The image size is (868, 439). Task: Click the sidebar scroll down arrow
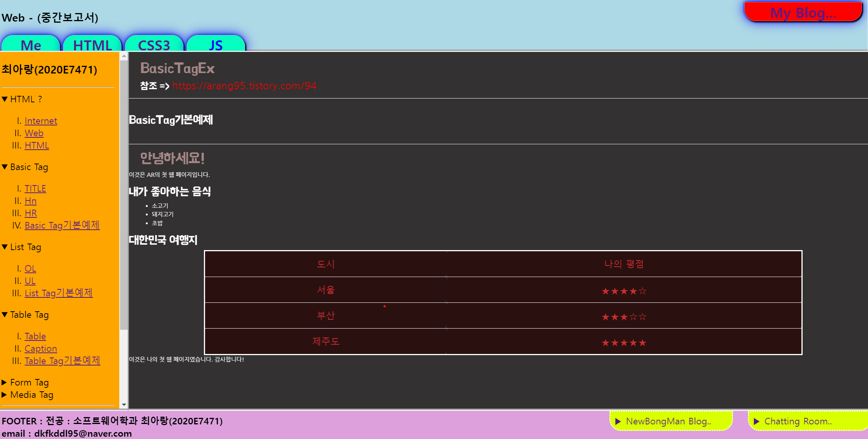pos(124,405)
